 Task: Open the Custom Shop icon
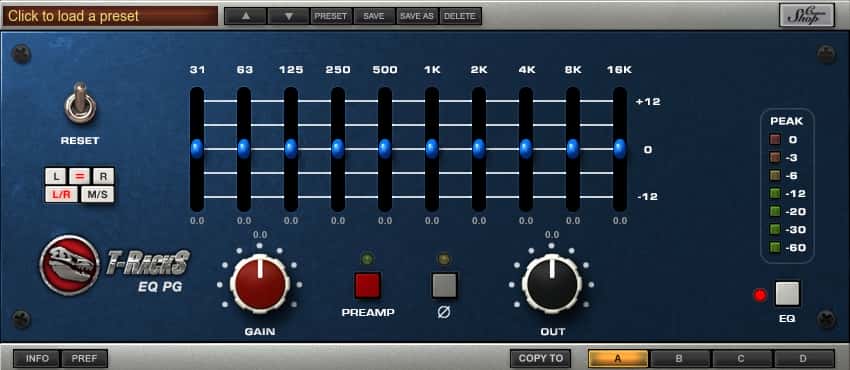(807, 15)
